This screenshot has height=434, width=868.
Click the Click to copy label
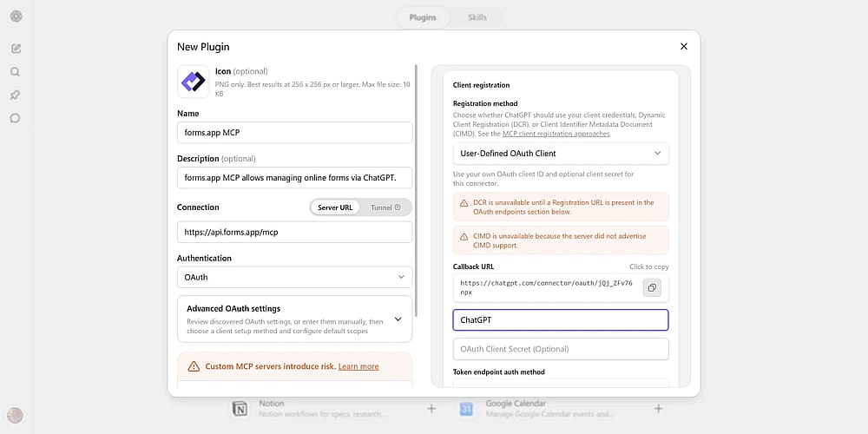tap(648, 266)
